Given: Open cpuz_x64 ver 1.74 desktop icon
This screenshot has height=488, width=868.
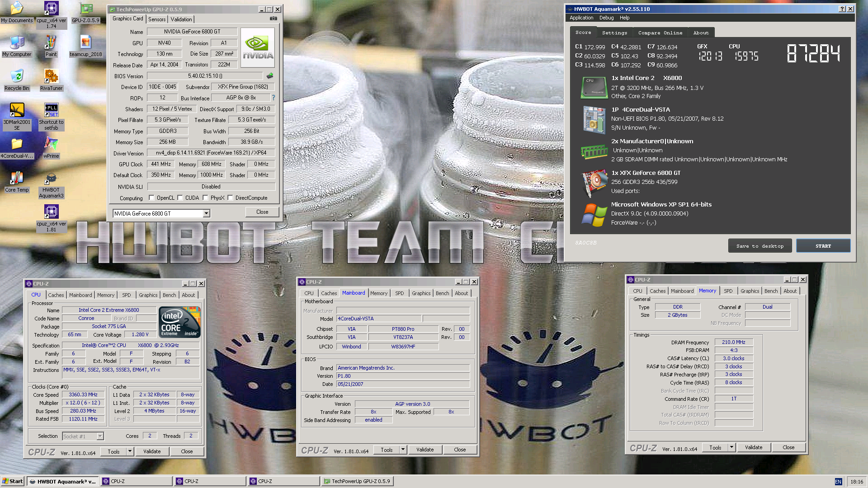Looking at the screenshot, I should click(51, 14).
